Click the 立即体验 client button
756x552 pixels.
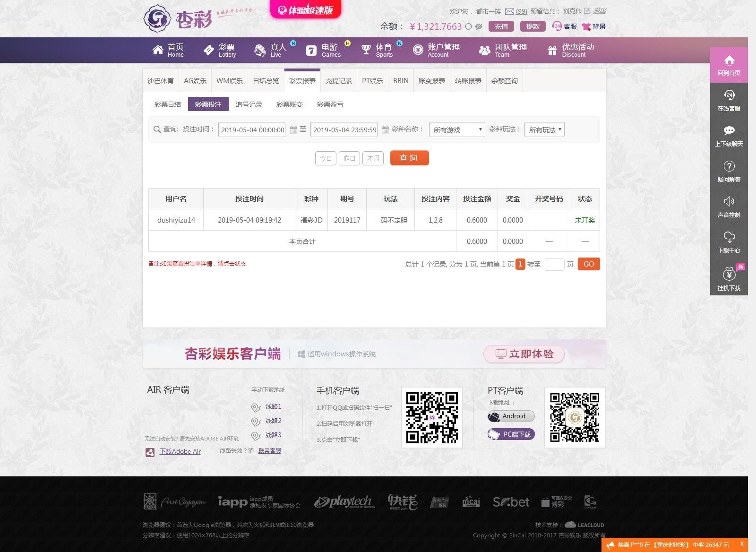524,354
